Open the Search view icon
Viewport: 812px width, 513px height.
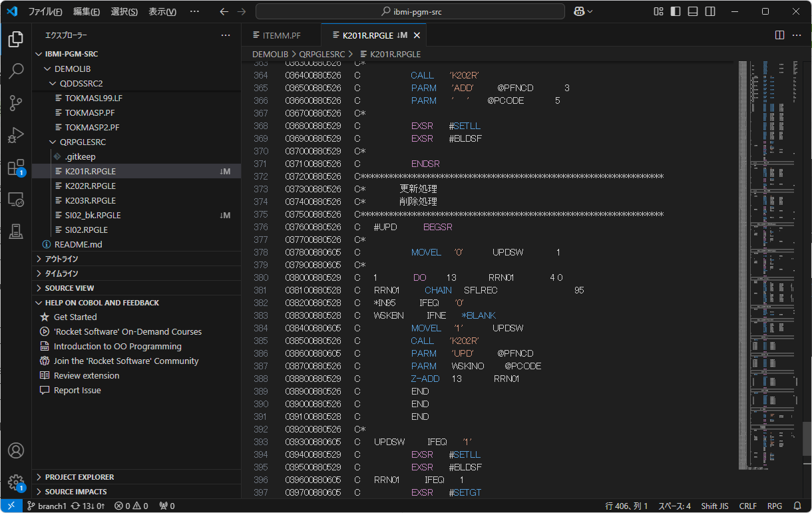[x=16, y=71]
